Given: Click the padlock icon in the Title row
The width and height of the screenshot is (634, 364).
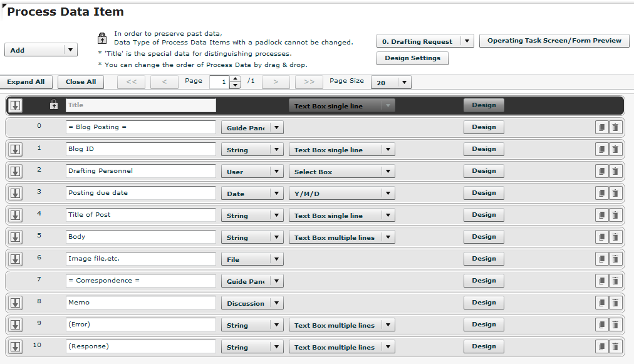Looking at the screenshot, I should [x=55, y=105].
